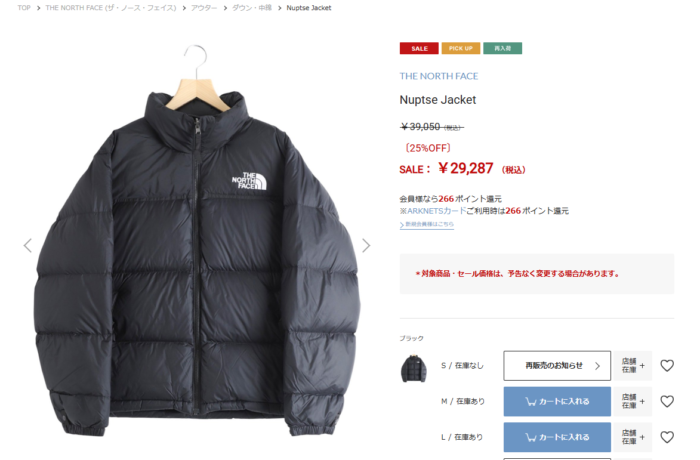The height and width of the screenshot is (460, 700).
Task: Expand store stock for size S
Action: click(x=633, y=366)
